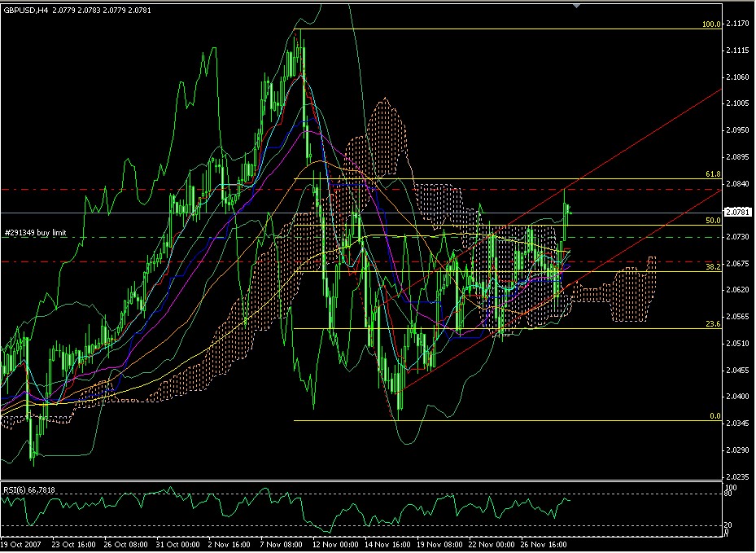The height and width of the screenshot is (553, 756).
Task: Click the RSI 80 level label in indicator panel
Action: 728,493
